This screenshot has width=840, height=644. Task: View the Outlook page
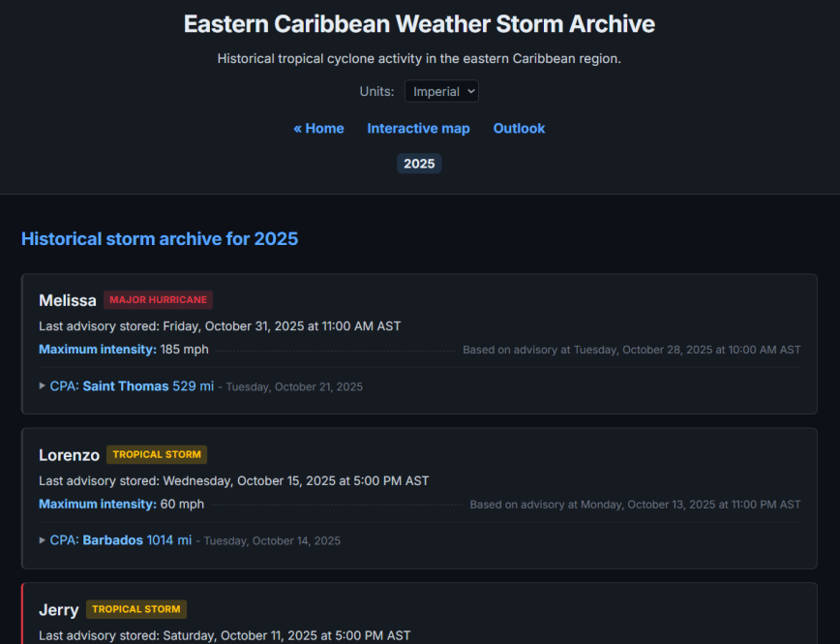(519, 128)
